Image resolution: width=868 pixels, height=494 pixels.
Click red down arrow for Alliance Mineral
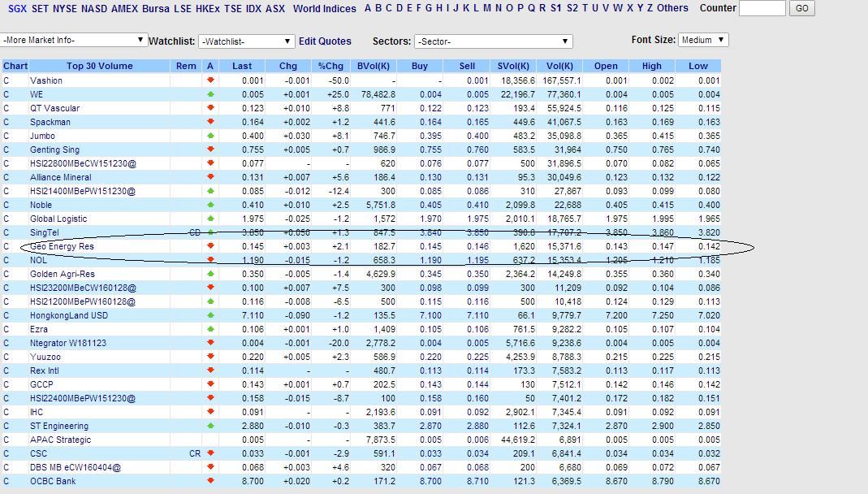[x=210, y=177]
